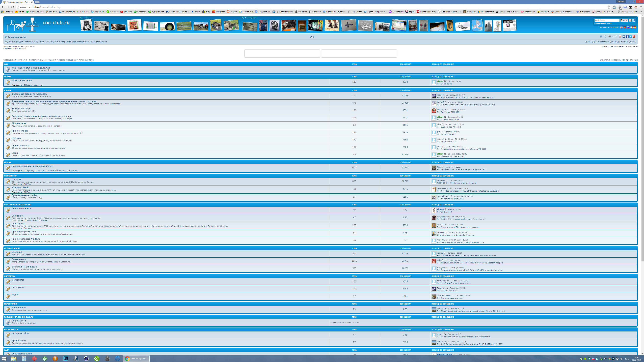
Task: Click the Поиск search button
Action: point(624,20)
